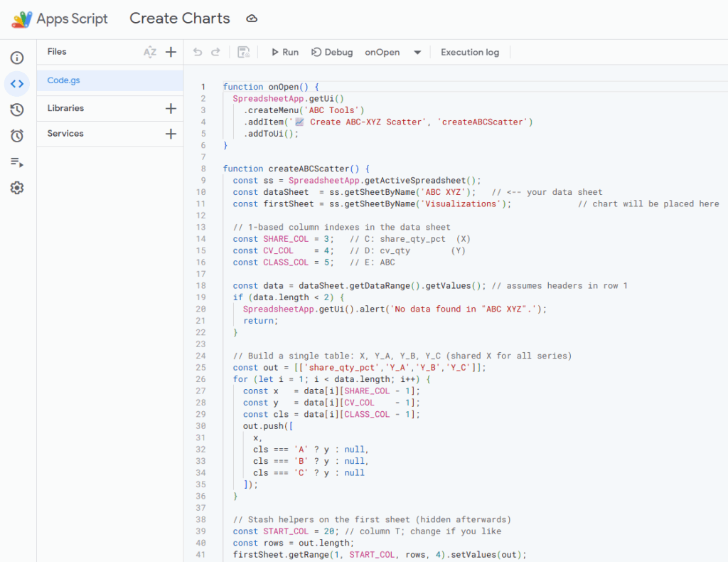Select Code.gs in the file list
Screen dimensions: 728x562
pyautogui.click(x=64, y=80)
